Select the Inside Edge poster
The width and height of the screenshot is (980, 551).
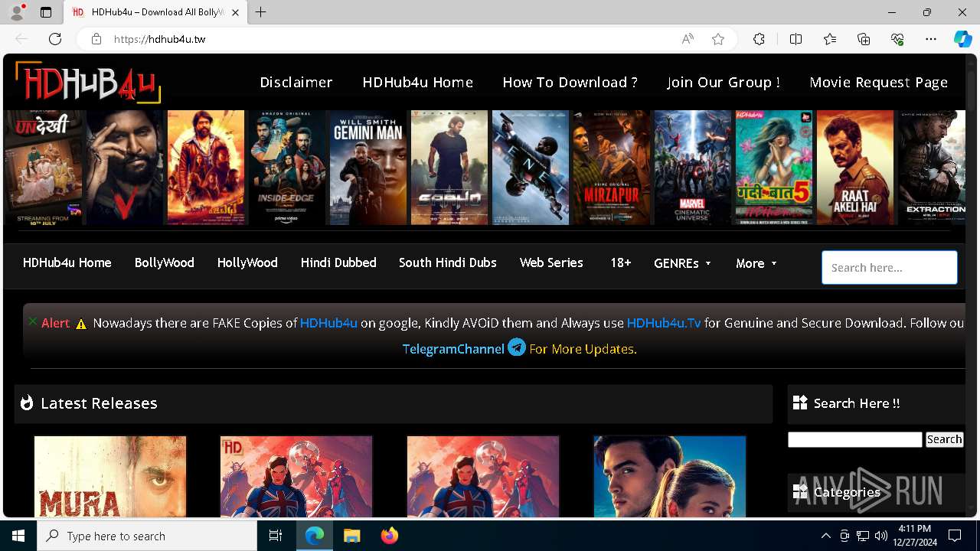coord(287,168)
